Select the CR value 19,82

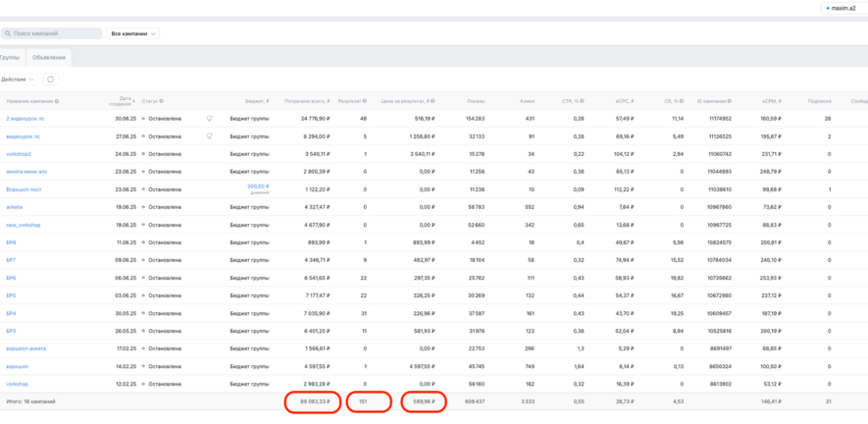(x=677, y=278)
